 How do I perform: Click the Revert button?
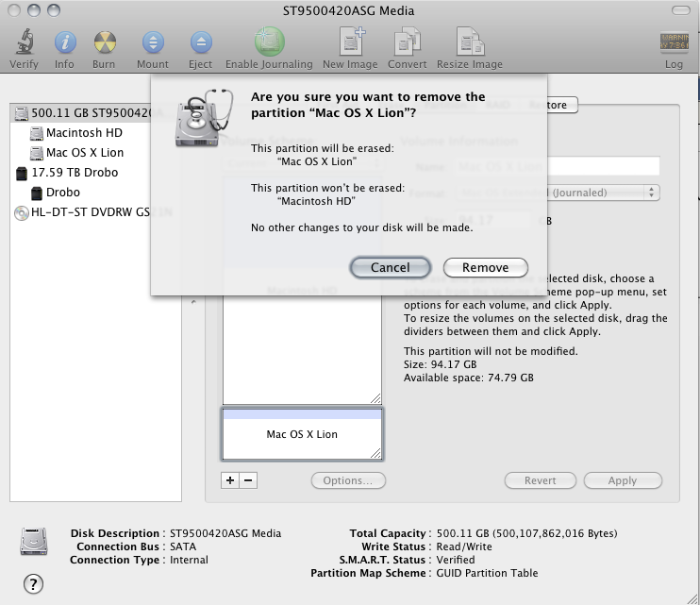pos(541,480)
